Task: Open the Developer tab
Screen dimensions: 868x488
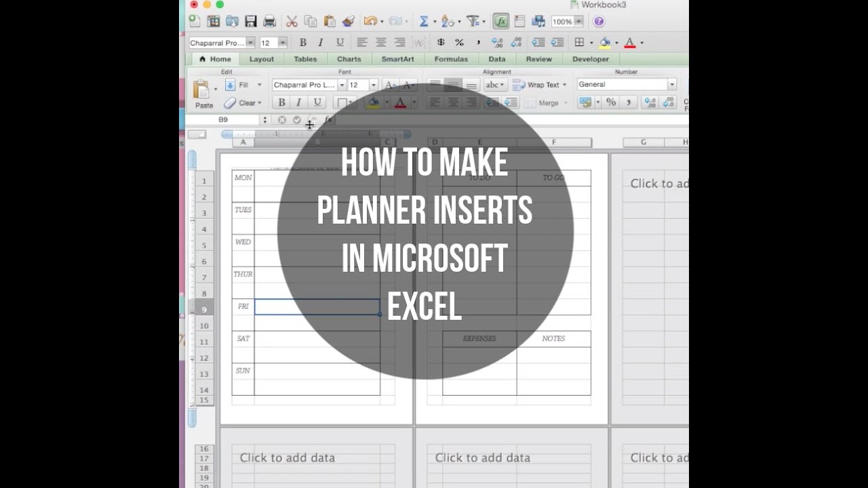Action: click(591, 59)
